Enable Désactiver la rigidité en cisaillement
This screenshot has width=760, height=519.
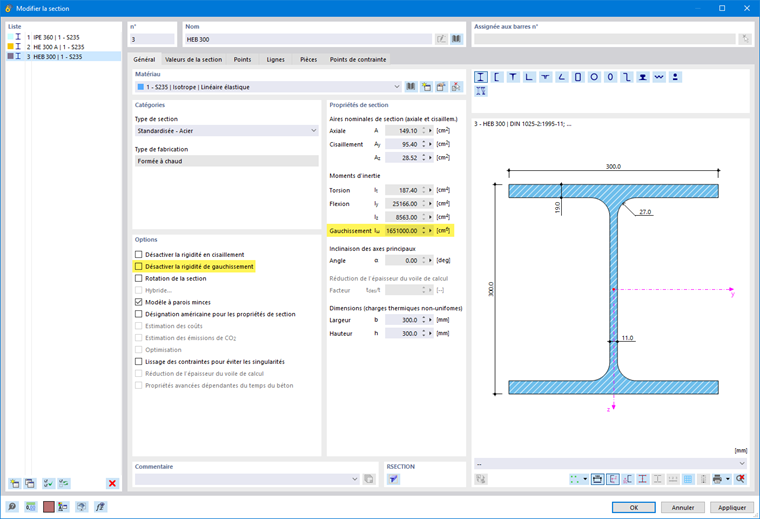pyautogui.click(x=139, y=254)
